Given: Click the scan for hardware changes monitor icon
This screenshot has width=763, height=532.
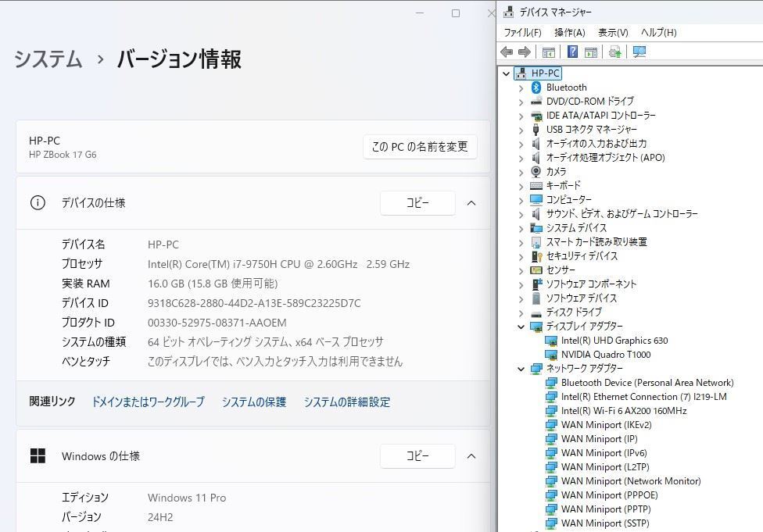Looking at the screenshot, I should tap(639, 52).
